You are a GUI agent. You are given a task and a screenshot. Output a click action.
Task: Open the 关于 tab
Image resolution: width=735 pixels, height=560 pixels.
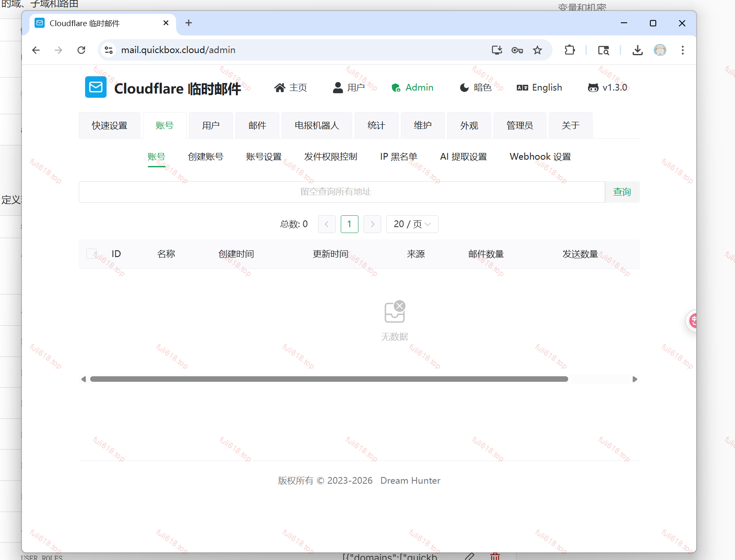571,126
